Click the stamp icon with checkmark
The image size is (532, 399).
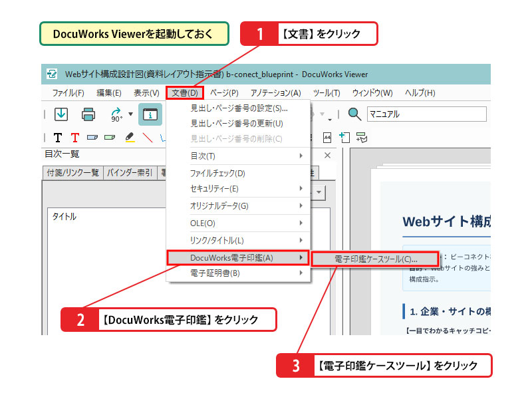click(362, 138)
